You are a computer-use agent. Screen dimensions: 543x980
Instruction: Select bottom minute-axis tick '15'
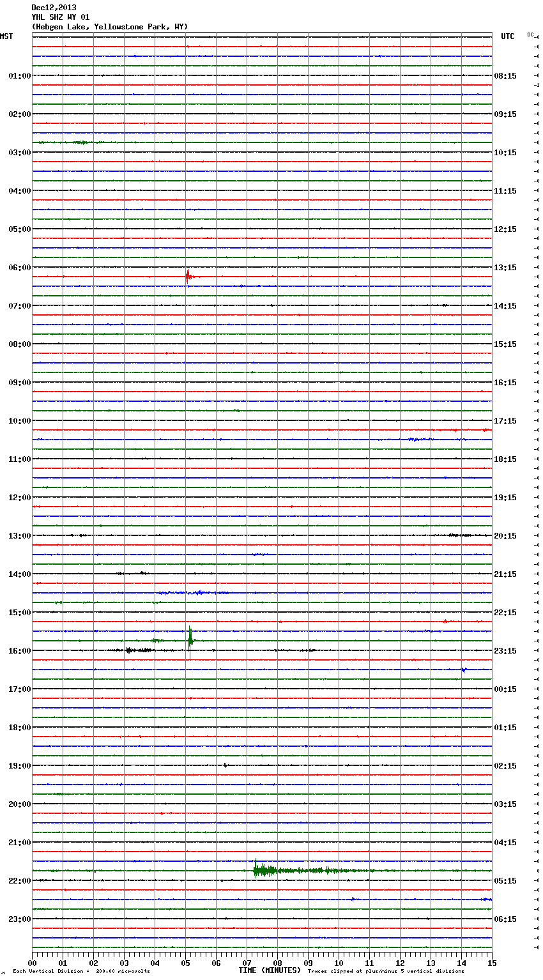pos(492,963)
